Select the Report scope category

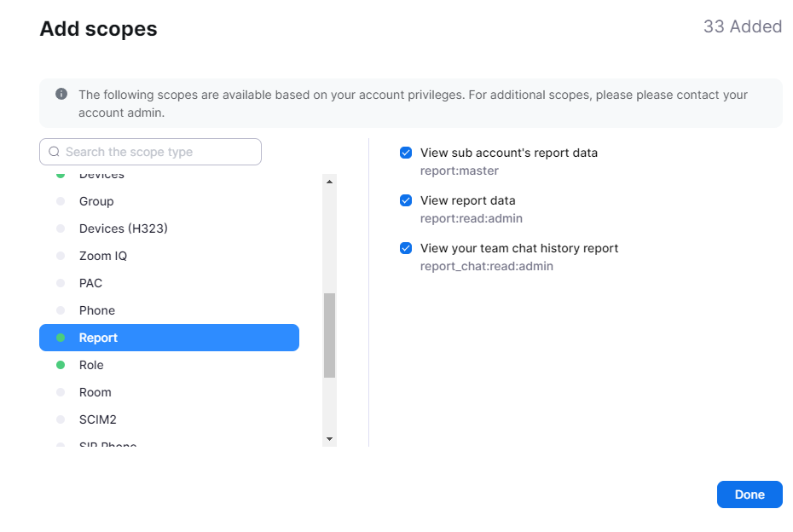[x=169, y=338]
